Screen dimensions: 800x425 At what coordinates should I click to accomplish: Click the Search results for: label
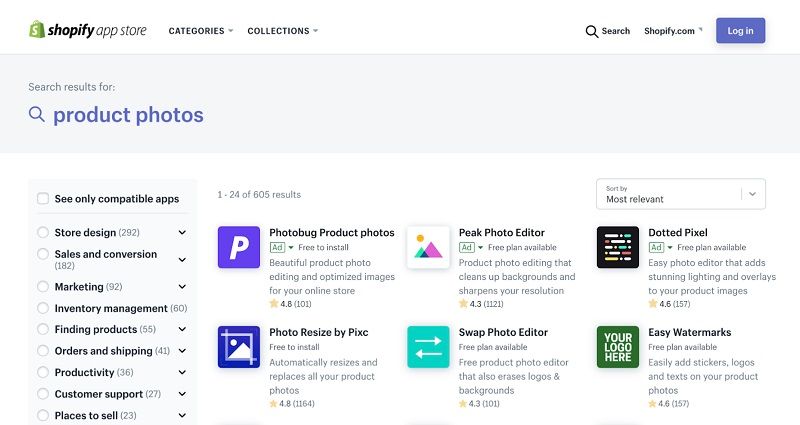pyautogui.click(x=72, y=87)
